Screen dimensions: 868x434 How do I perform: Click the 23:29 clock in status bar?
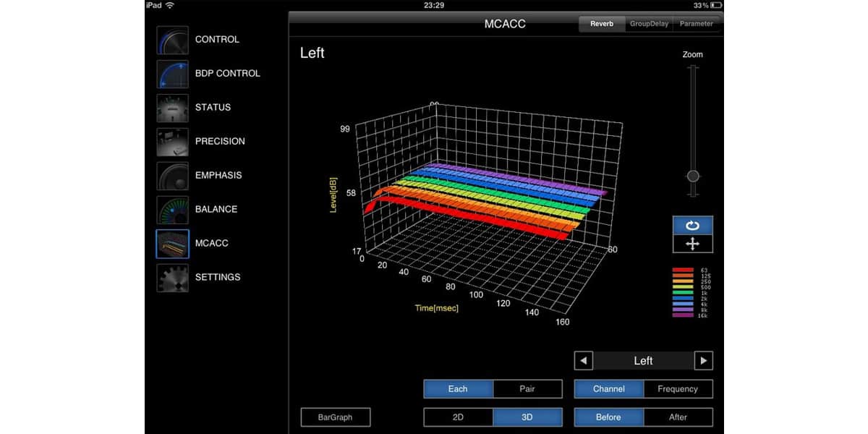point(434,5)
